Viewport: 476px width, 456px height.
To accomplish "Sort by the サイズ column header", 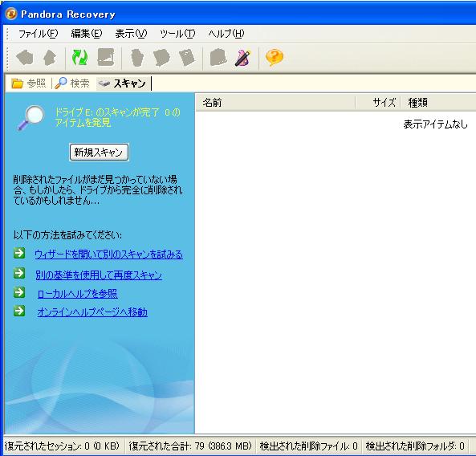I will (378, 103).
